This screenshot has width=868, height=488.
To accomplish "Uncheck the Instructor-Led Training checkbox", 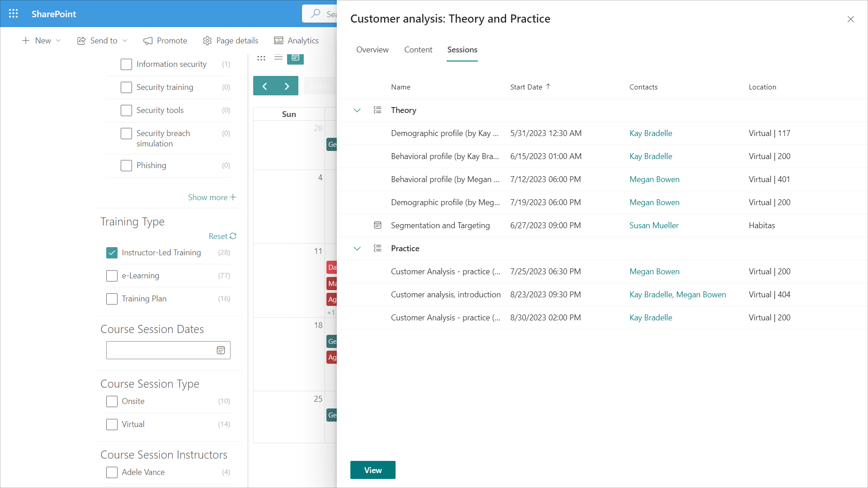I will tap(112, 253).
